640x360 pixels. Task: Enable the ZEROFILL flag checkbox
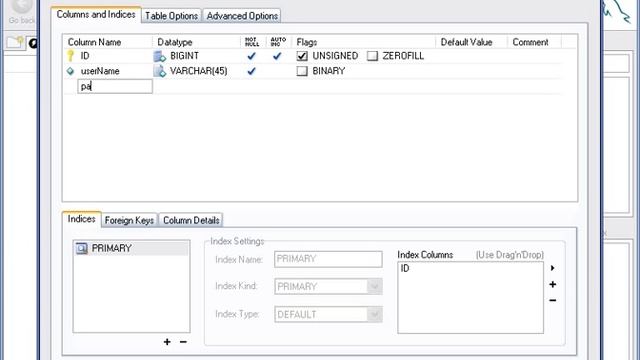coord(372,56)
